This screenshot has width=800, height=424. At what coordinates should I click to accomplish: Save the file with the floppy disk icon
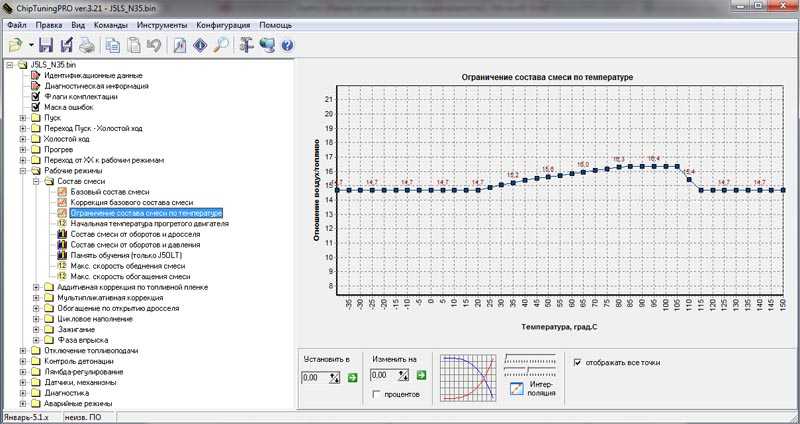click(x=46, y=45)
